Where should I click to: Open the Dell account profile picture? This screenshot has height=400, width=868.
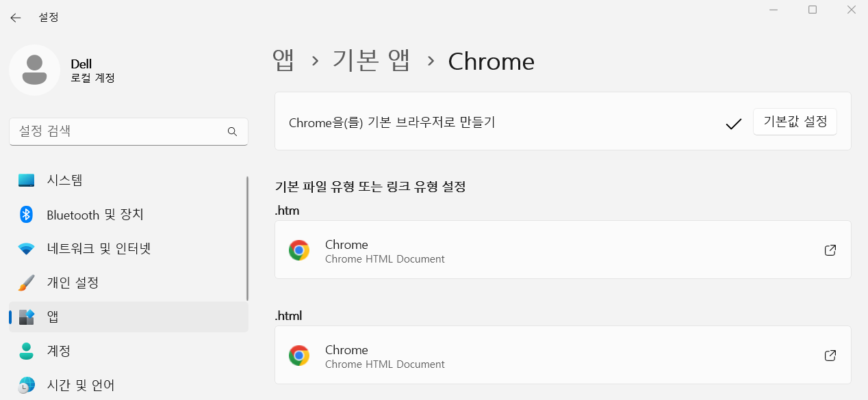pyautogui.click(x=34, y=70)
